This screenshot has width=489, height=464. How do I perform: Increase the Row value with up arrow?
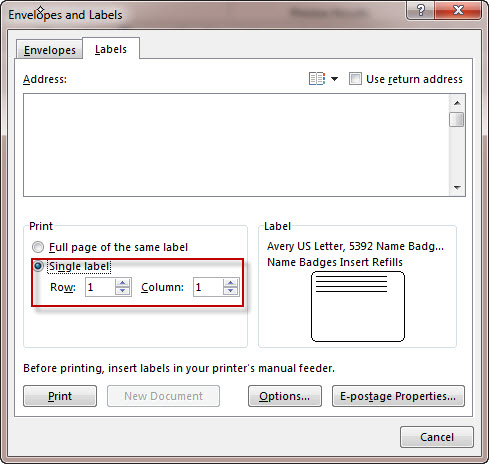(123, 283)
